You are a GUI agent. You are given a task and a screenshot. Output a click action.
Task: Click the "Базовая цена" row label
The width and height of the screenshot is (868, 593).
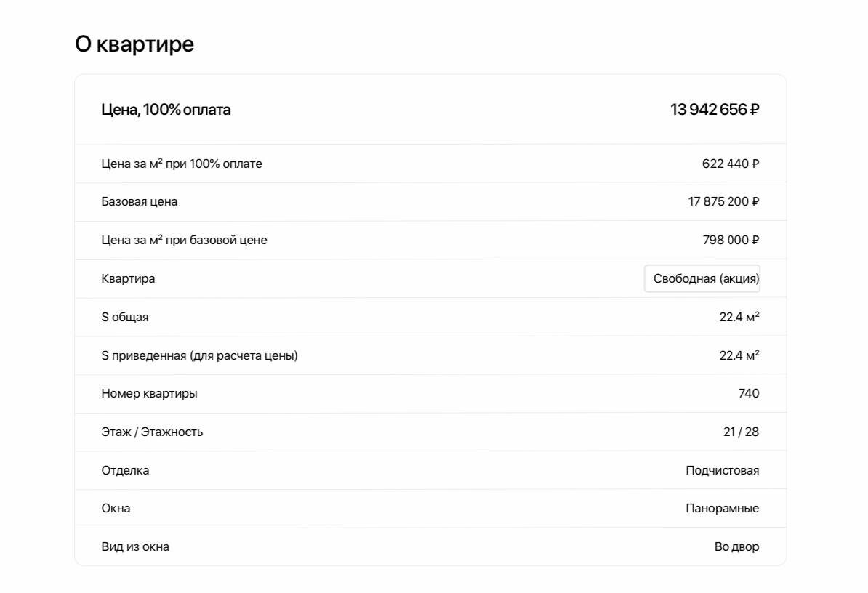(x=140, y=201)
